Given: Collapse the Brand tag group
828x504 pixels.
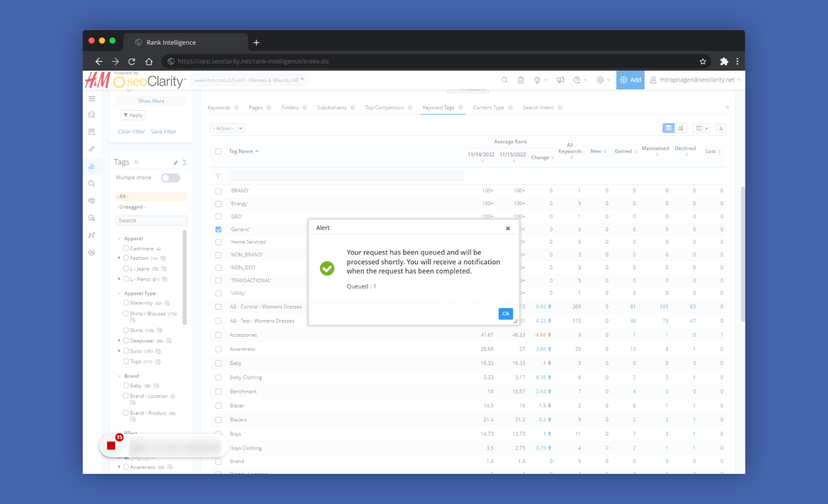Looking at the screenshot, I should click(x=120, y=376).
